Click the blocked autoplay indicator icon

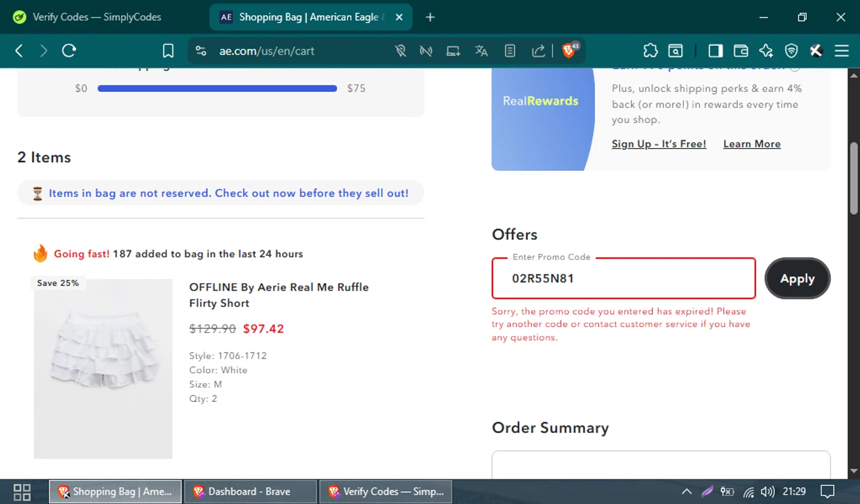pos(426,51)
